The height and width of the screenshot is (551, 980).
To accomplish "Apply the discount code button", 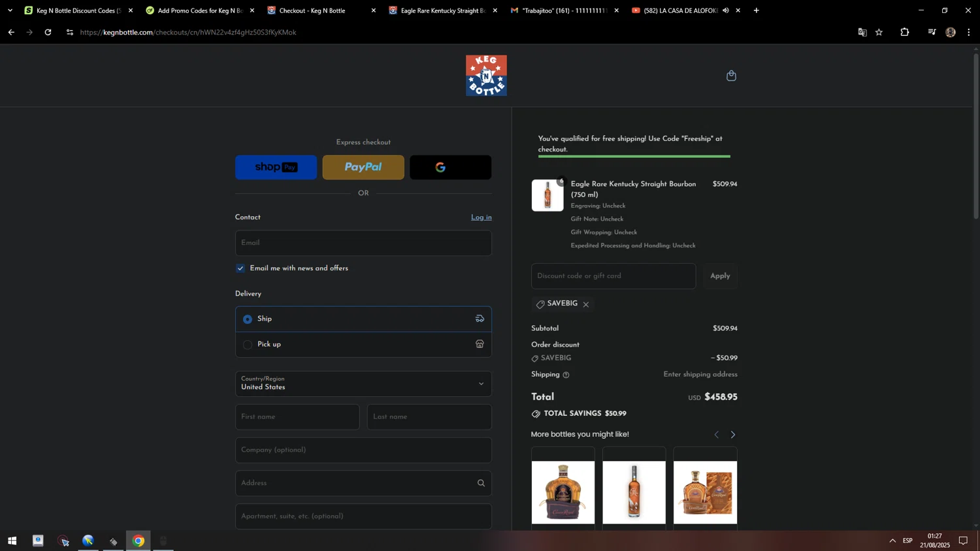I will (x=720, y=276).
